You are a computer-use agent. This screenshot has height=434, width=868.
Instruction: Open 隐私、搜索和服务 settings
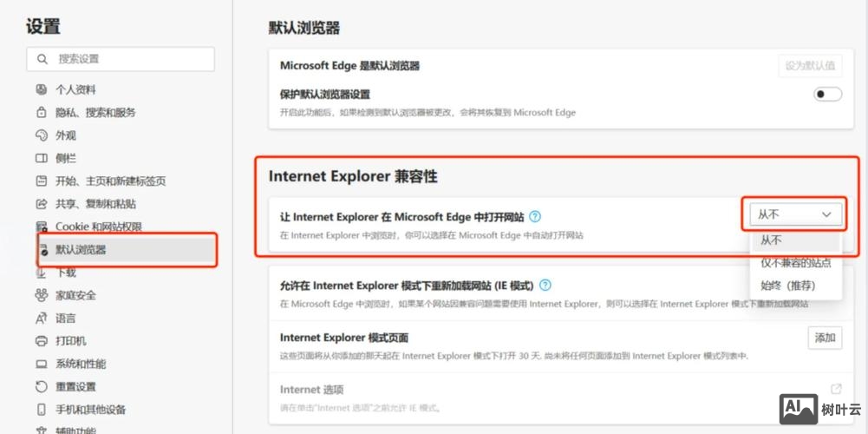pos(95,113)
